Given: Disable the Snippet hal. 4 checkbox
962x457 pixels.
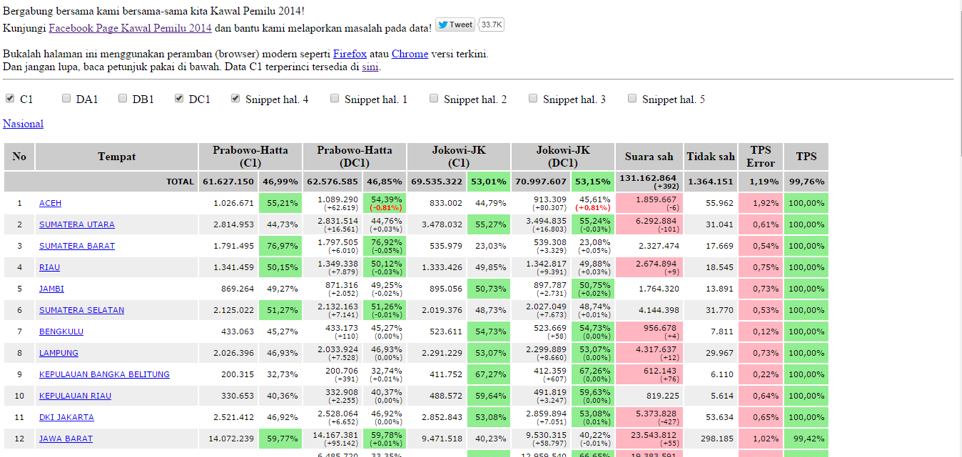Looking at the screenshot, I should coord(236,99).
